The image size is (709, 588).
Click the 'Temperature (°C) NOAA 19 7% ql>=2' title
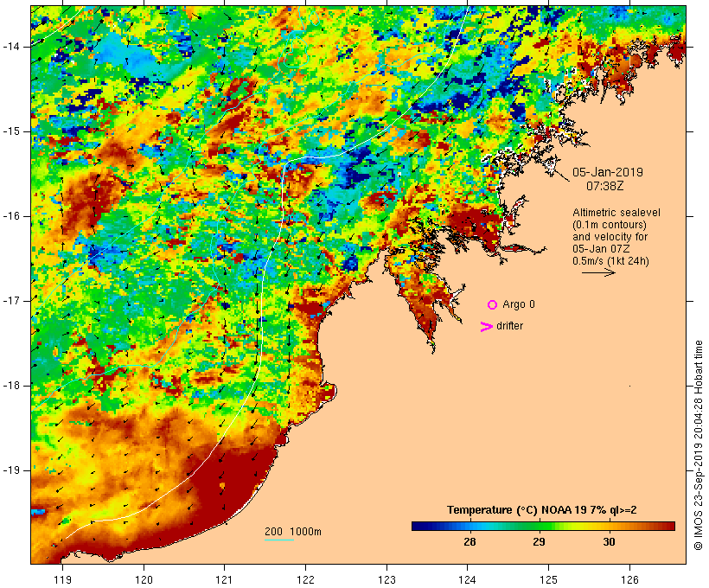542,510
